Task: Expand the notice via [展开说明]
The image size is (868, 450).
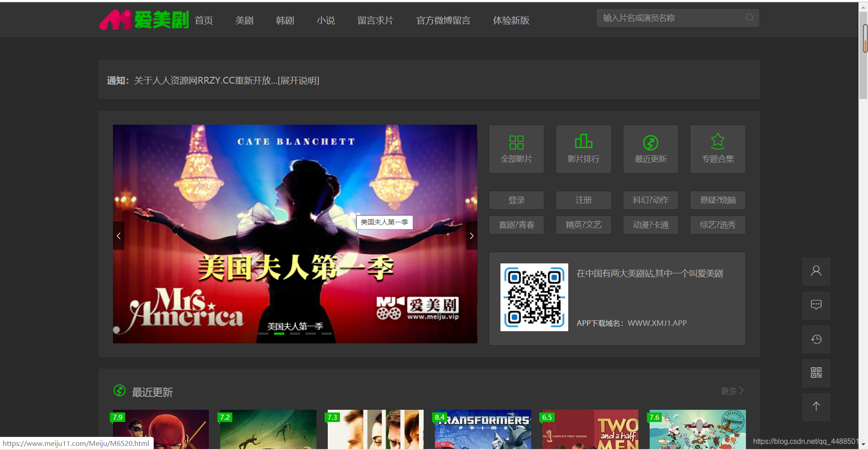Action: [x=298, y=80]
